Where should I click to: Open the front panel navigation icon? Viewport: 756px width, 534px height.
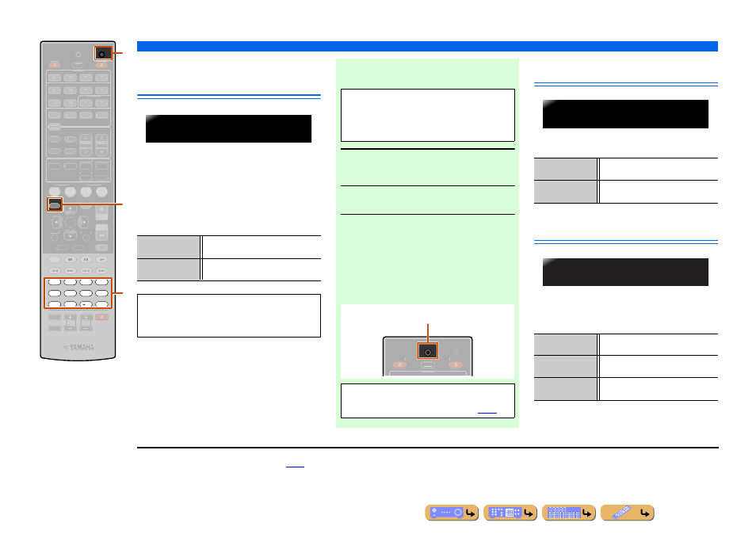(452, 513)
